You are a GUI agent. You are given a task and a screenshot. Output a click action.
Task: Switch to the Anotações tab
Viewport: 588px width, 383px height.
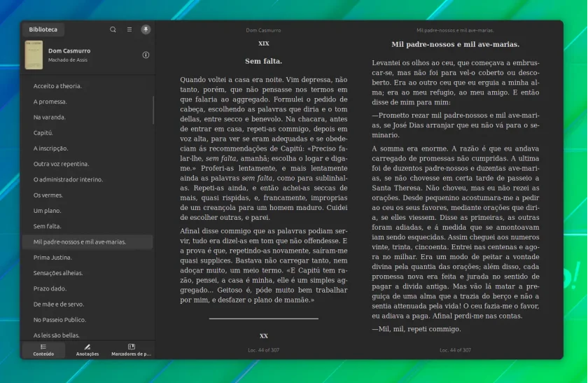[87, 350]
